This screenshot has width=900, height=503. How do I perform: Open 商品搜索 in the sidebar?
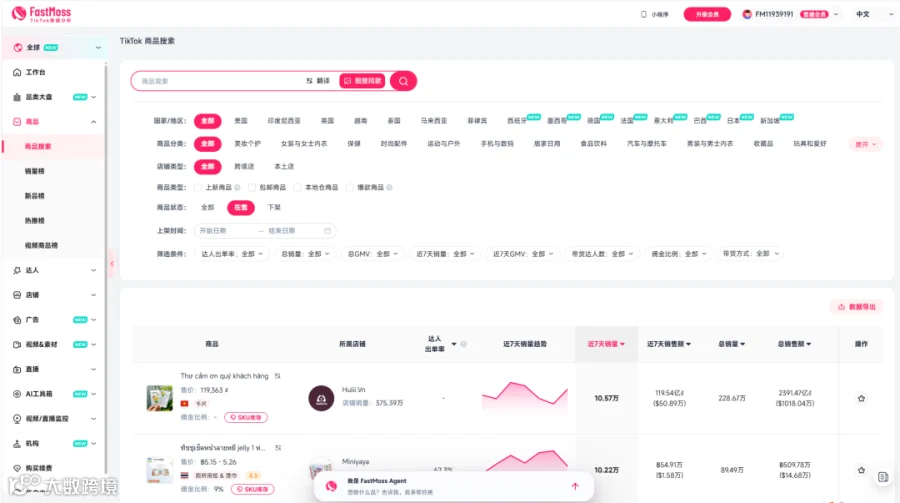38,146
